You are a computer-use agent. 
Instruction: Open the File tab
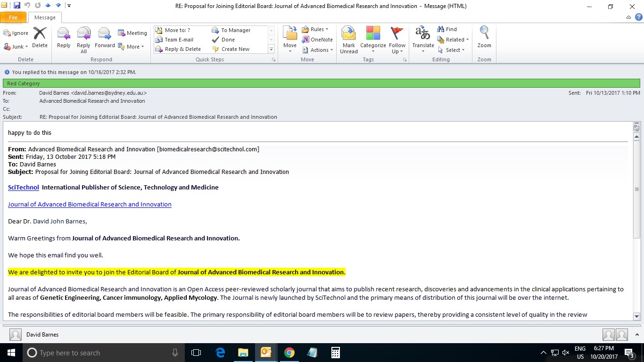click(x=13, y=17)
